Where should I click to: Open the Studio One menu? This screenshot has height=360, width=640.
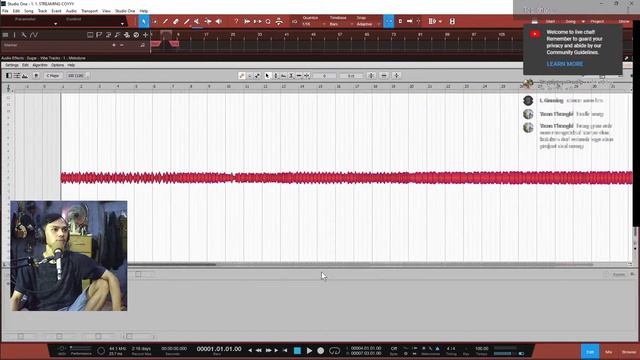pos(125,11)
